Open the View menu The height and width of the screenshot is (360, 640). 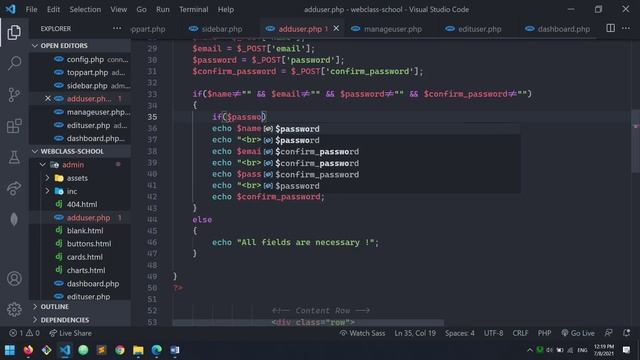point(118,9)
